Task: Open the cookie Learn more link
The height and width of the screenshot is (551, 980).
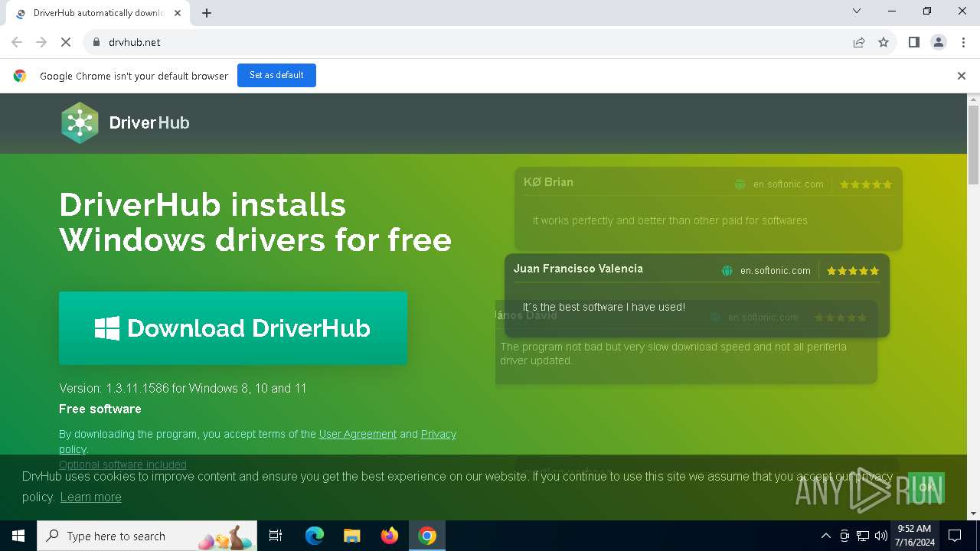Action: (90, 497)
